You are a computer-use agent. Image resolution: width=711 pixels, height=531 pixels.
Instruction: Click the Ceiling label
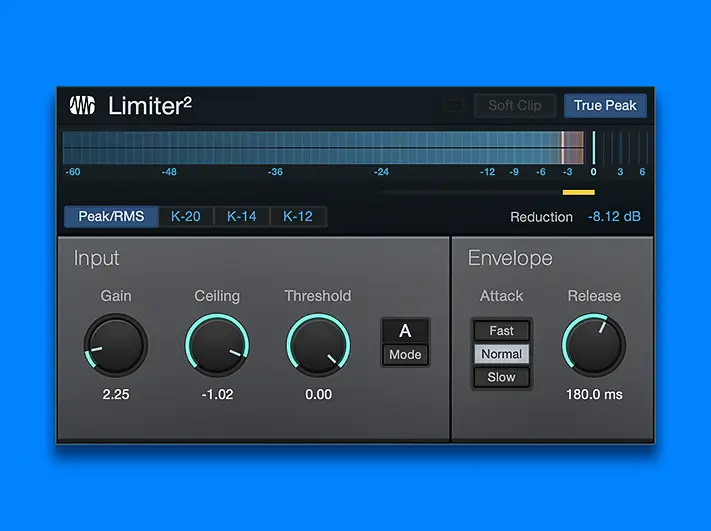click(x=217, y=296)
